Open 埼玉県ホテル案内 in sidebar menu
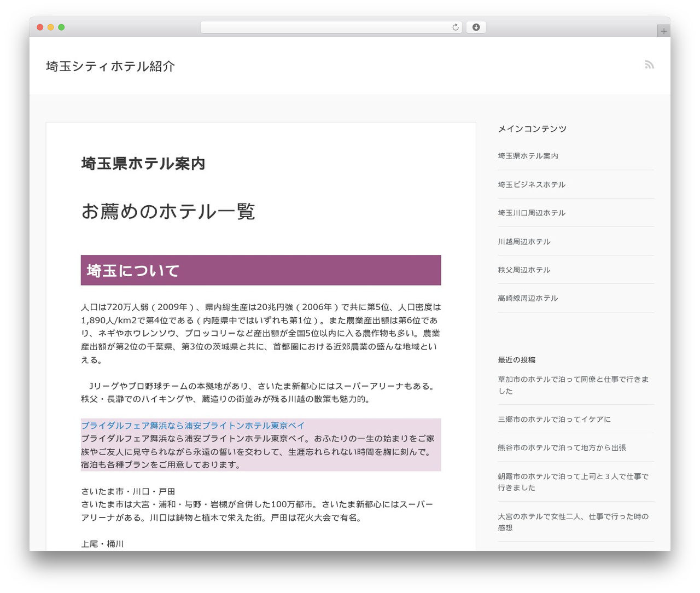 point(528,156)
